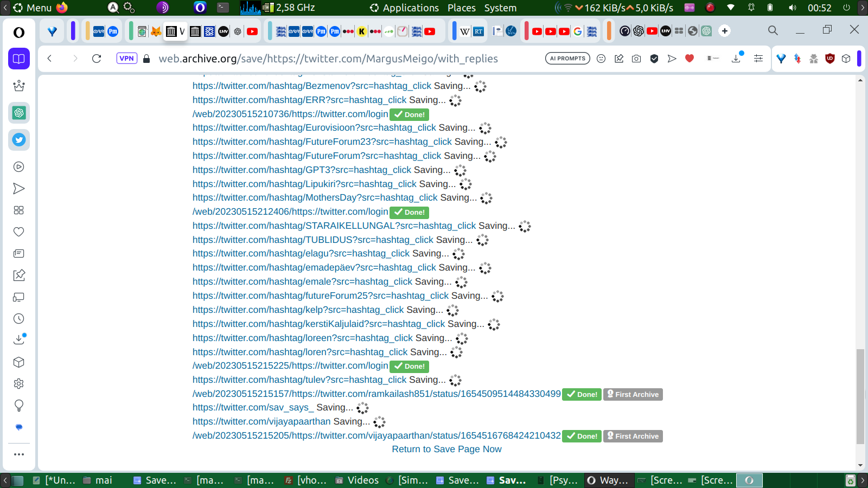Open the shield privacy protection icon
Viewport: 868px width, 488px height.
click(654, 59)
